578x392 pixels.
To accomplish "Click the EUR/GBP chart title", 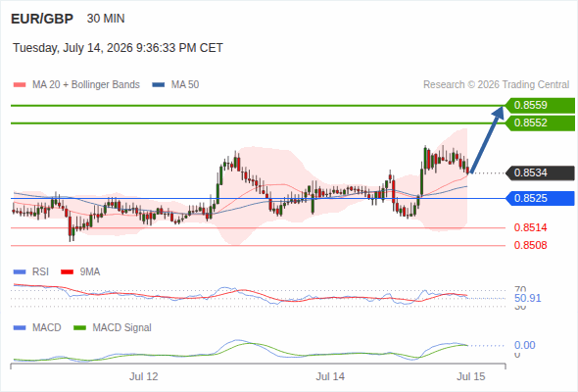I will click(42, 19).
